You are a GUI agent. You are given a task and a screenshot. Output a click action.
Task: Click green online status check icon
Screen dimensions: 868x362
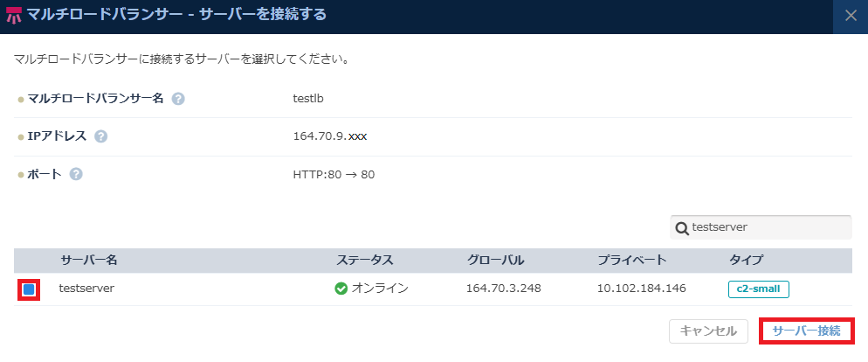tap(341, 289)
